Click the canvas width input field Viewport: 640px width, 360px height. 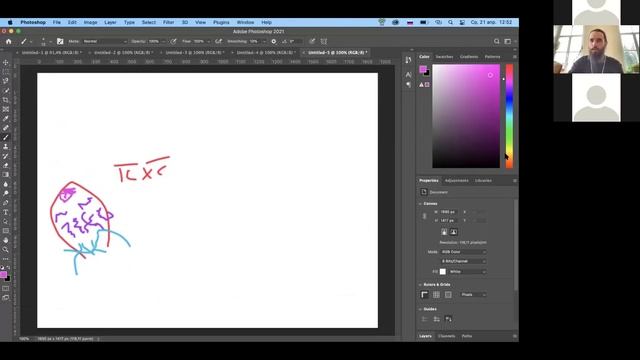tap(450, 212)
